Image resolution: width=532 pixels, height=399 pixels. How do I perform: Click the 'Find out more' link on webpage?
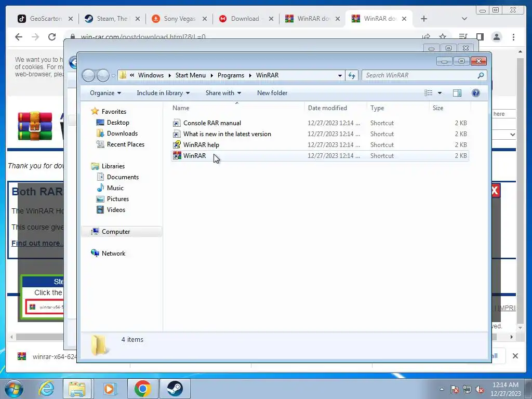[x=37, y=243]
